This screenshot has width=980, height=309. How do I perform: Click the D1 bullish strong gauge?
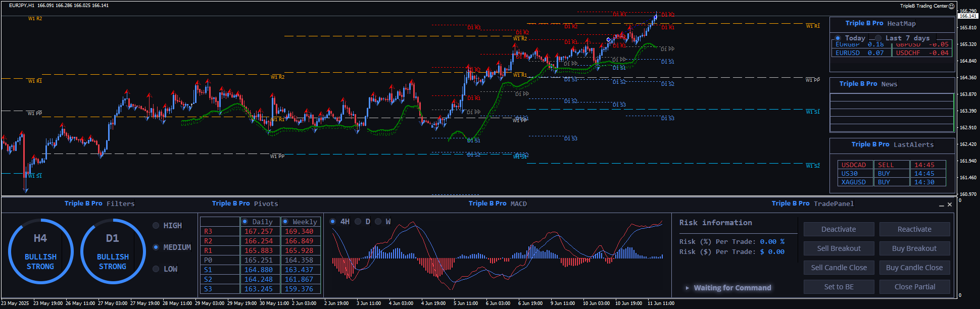[x=113, y=251]
